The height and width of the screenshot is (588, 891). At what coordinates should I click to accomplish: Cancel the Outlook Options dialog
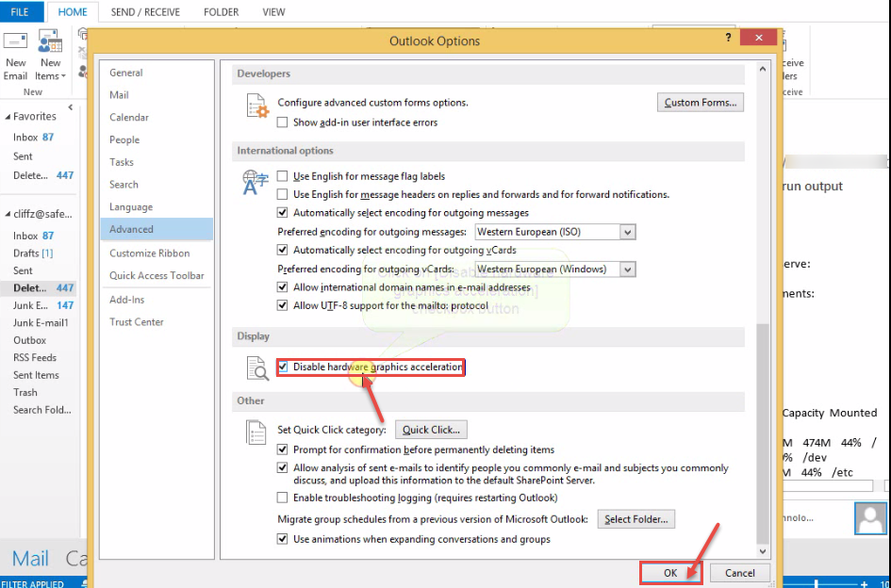[x=740, y=573]
